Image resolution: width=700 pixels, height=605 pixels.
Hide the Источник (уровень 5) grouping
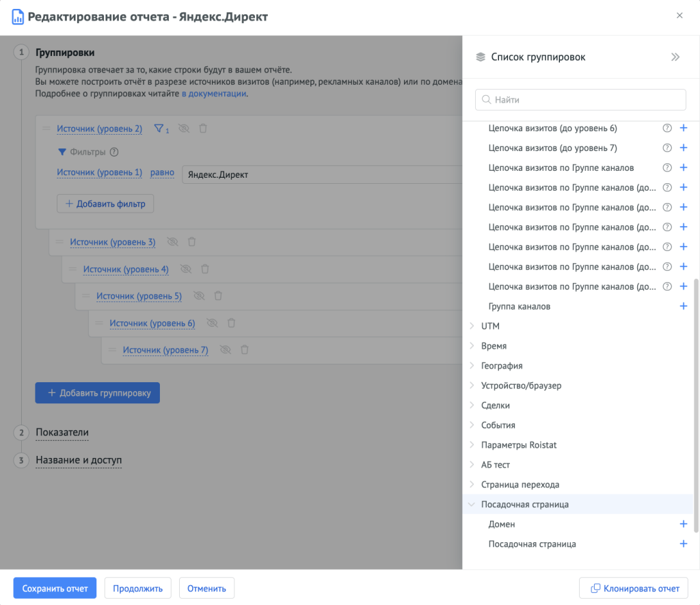(199, 296)
